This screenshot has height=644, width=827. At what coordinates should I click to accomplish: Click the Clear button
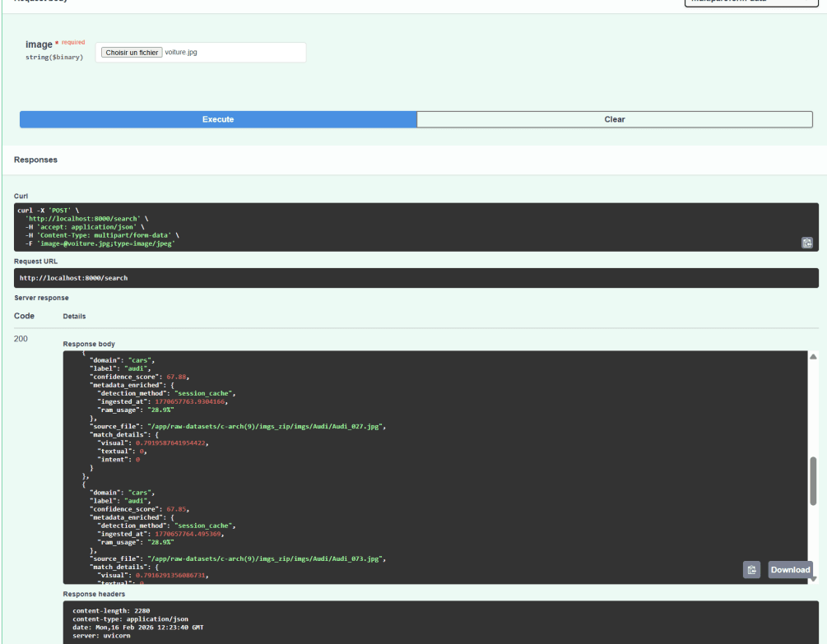pos(615,119)
